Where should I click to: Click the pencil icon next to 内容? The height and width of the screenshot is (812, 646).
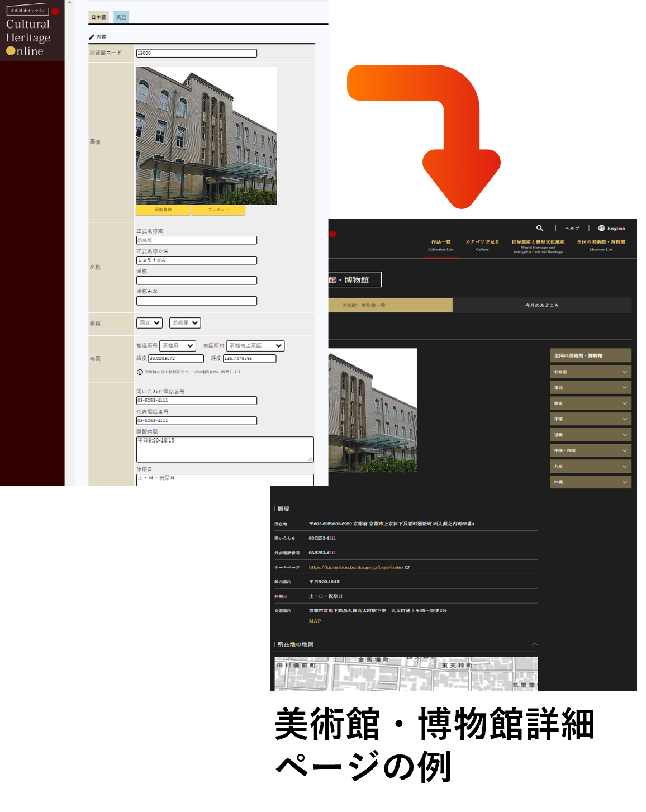(92, 37)
